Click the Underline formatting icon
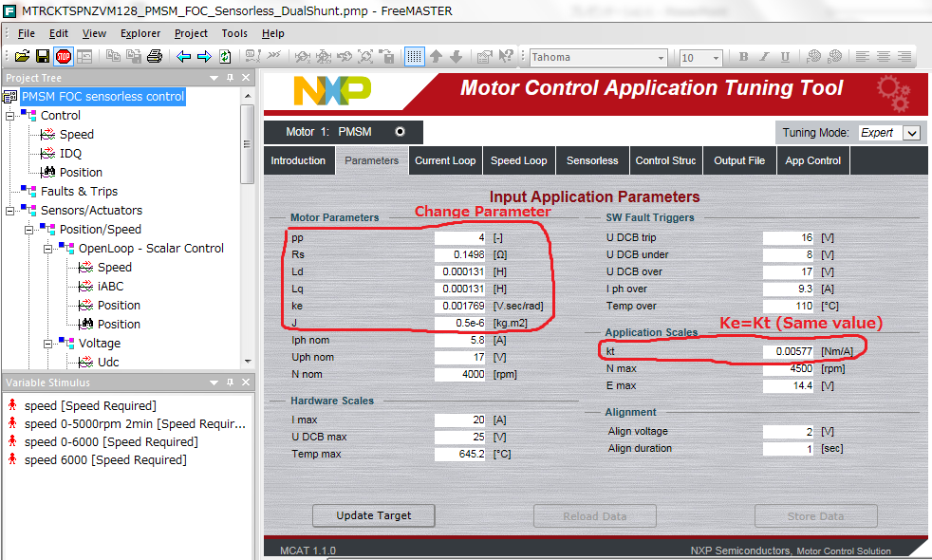This screenshot has height=560, width=932. tap(785, 57)
